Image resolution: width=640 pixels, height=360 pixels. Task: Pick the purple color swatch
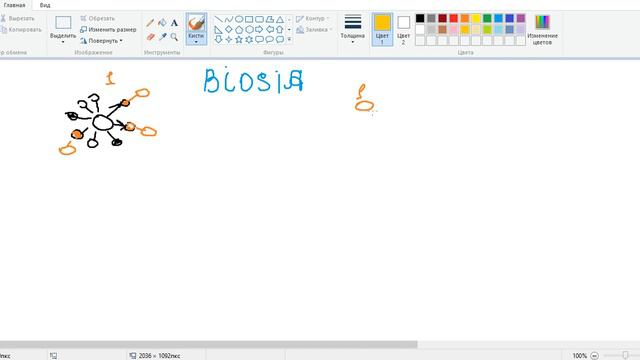tap(520, 18)
